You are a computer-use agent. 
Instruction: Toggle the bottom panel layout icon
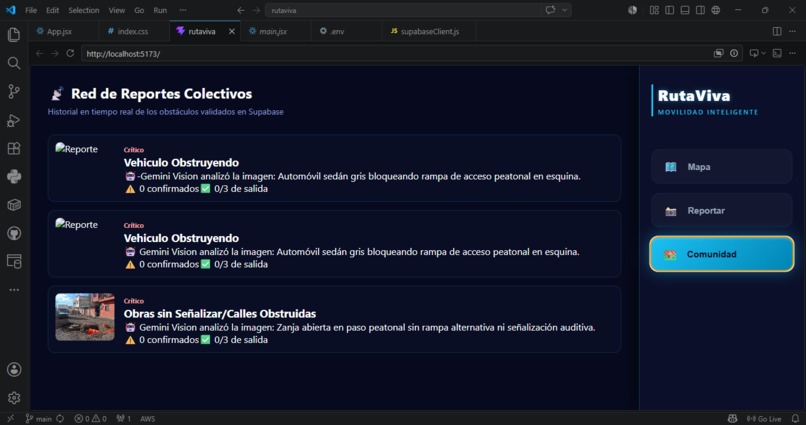tap(685, 10)
